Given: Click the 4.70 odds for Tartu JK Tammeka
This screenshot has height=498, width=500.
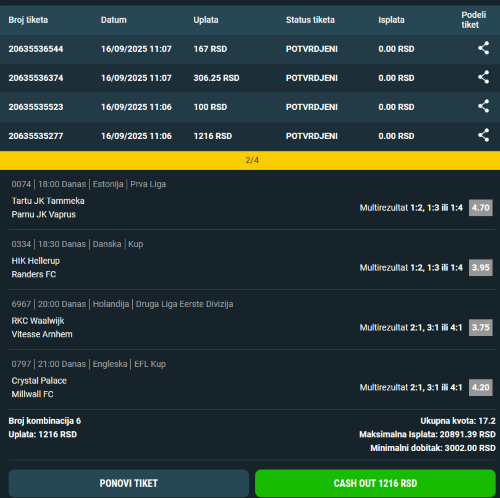Looking at the screenshot, I should click(480, 208).
